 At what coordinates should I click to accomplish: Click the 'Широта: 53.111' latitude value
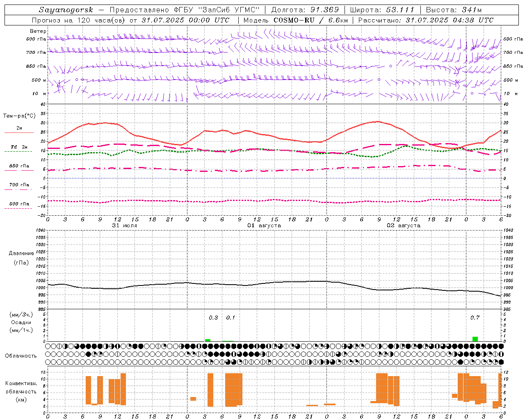[382, 10]
